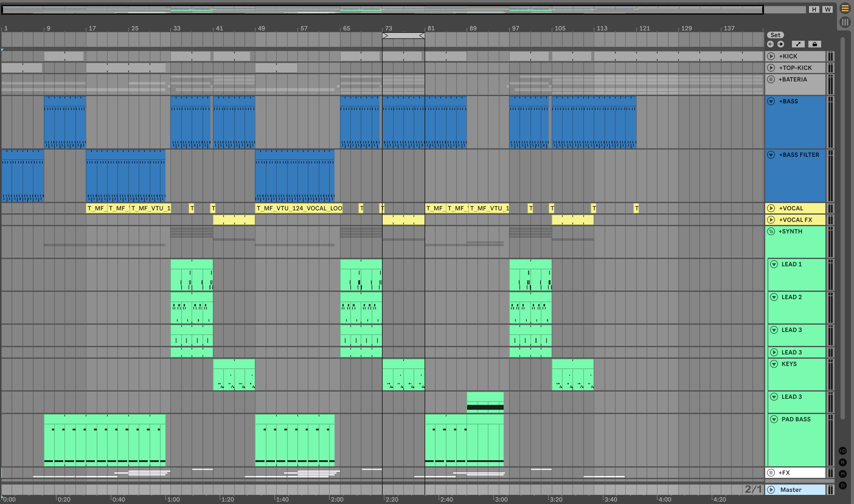Show Returns with R button

click(x=843, y=462)
